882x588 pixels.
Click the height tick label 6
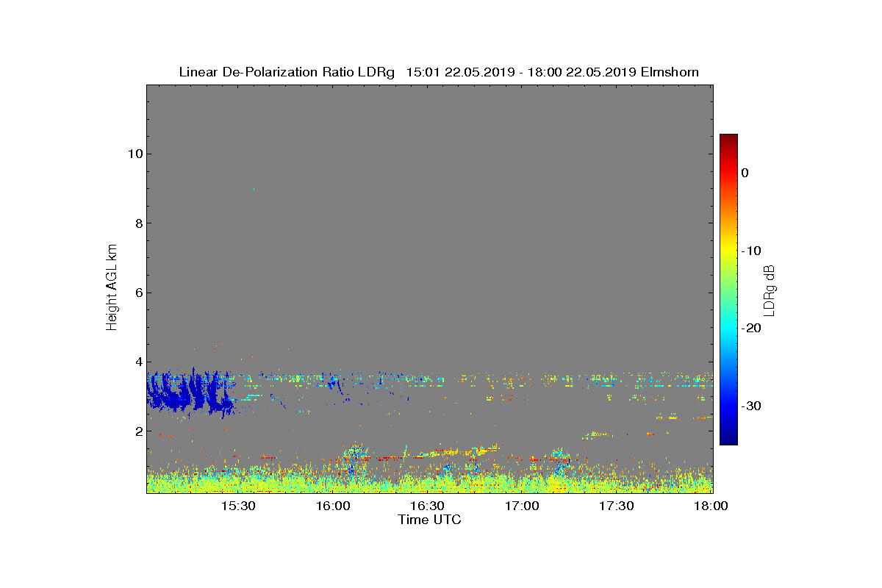[x=137, y=293]
